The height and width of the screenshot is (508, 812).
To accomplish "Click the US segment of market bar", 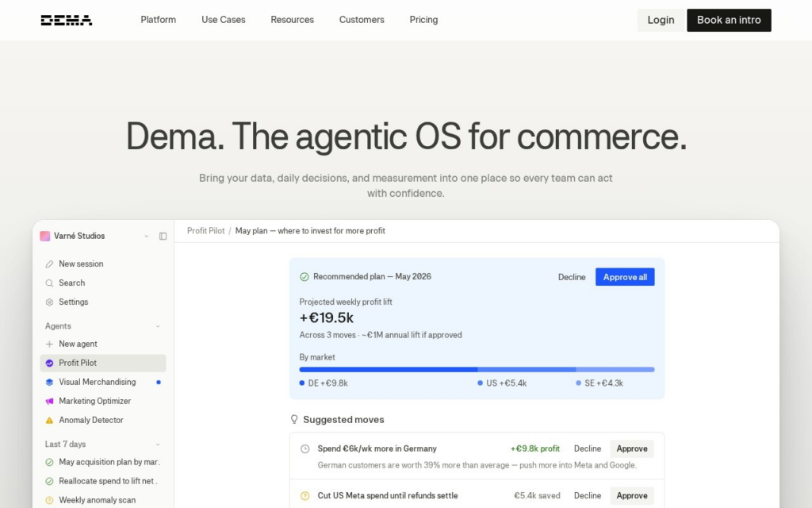I will click(x=527, y=370).
